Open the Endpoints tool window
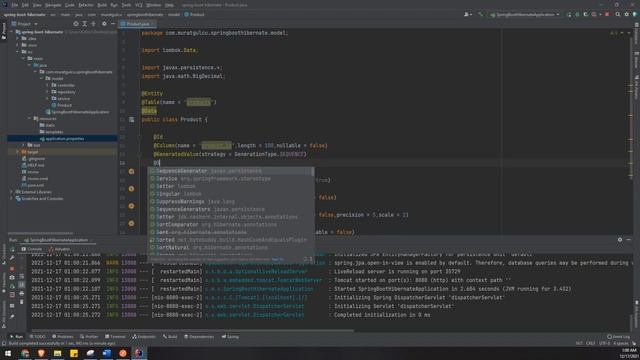640x360 pixels. (x=144, y=337)
